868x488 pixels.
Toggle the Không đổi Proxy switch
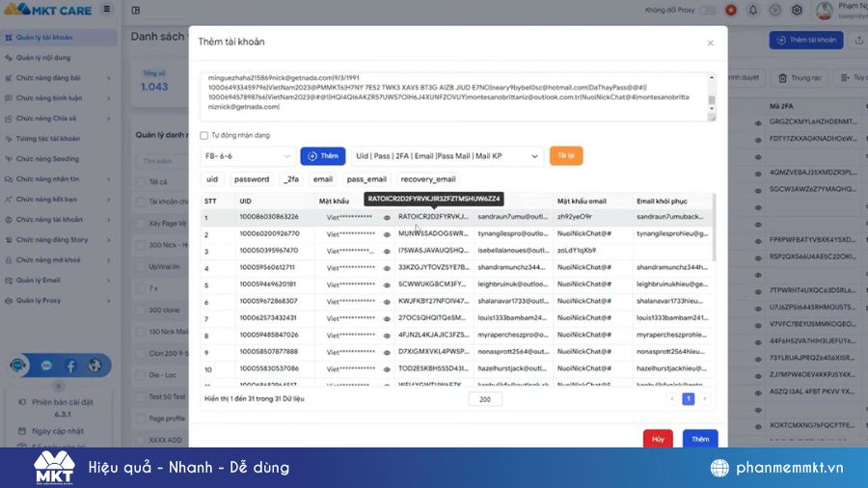tap(708, 10)
